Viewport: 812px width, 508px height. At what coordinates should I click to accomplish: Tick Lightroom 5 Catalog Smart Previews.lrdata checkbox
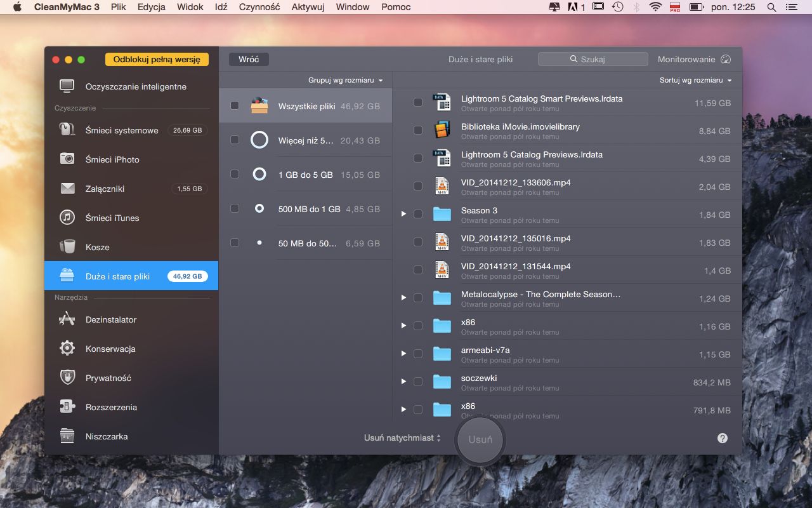click(x=418, y=102)
